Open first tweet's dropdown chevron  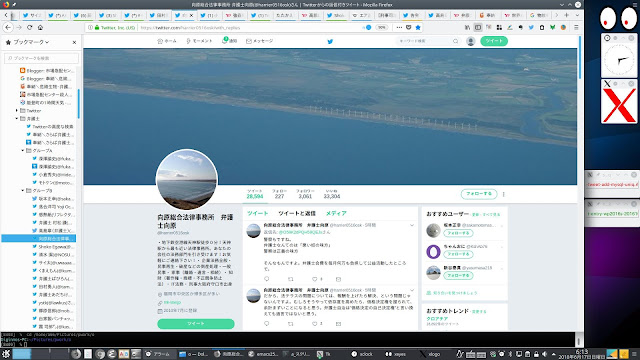[x=412, y=225]
